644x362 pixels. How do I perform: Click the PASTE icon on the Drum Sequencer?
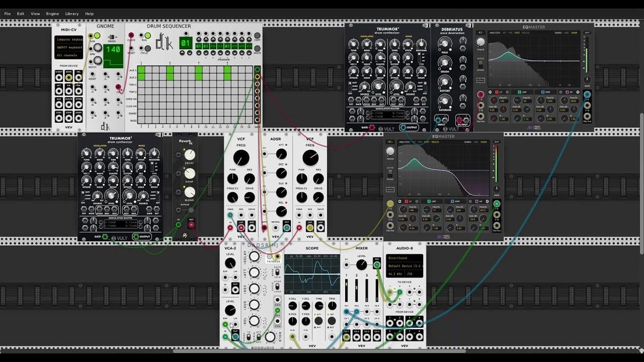(x=257, y=48)
